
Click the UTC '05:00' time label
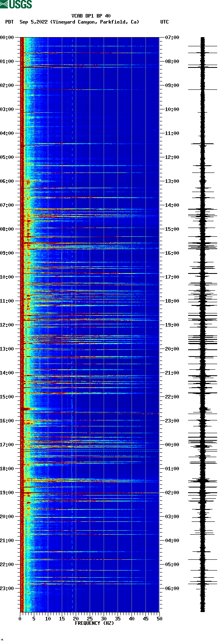172,565
